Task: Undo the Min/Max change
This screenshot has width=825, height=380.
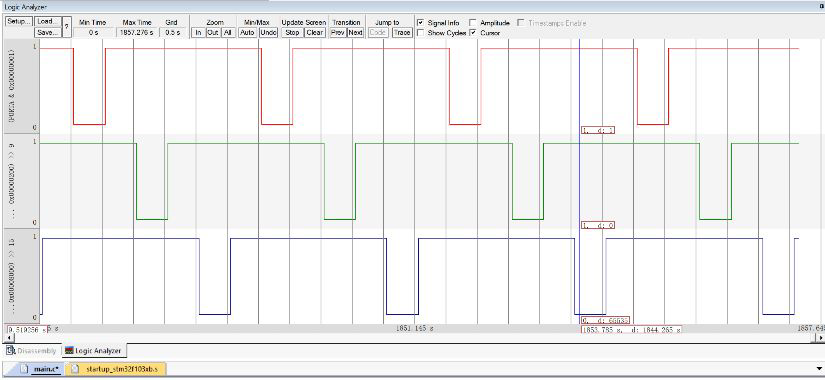Action: [268, 32]
